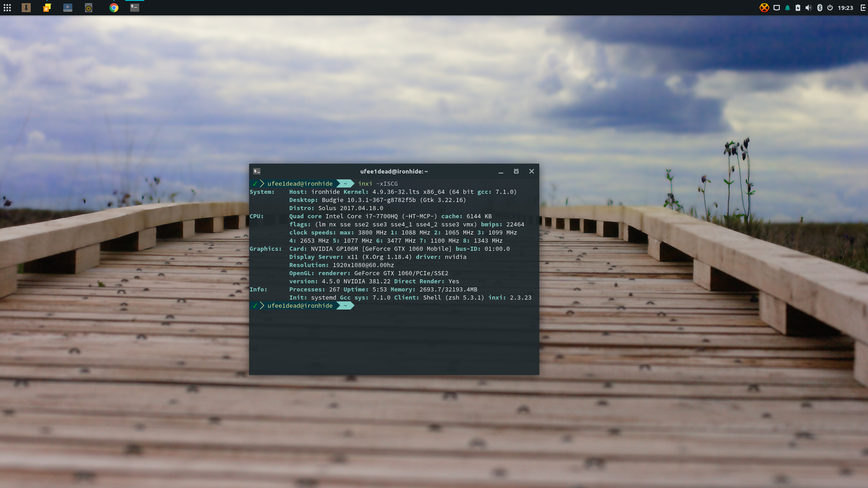This screenshot has width=868, height=488.
Task: Open the green notifications bell
Action: click(x=788, y=8)
